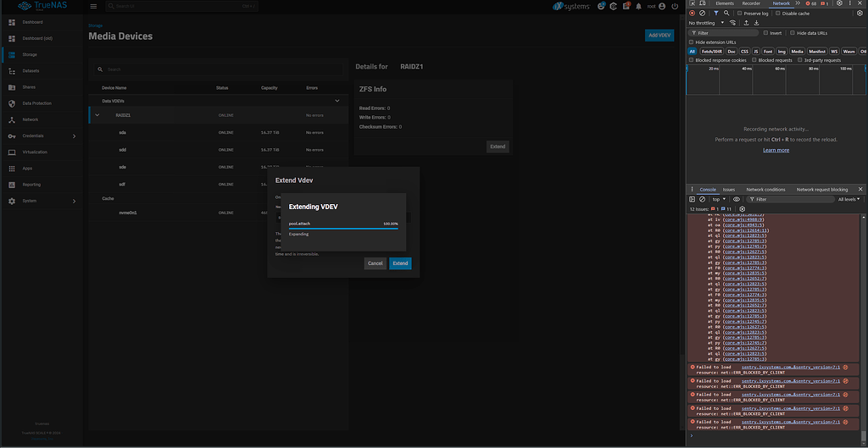Open the jobs clipboard icon in TrueNAS
The height and width of the screenshot is (448, 868).
[x=626, y=6]
